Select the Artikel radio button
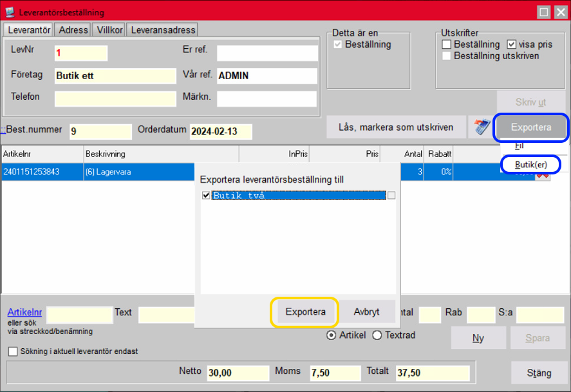Screen dimensions: 571x392 coord(332,335)
